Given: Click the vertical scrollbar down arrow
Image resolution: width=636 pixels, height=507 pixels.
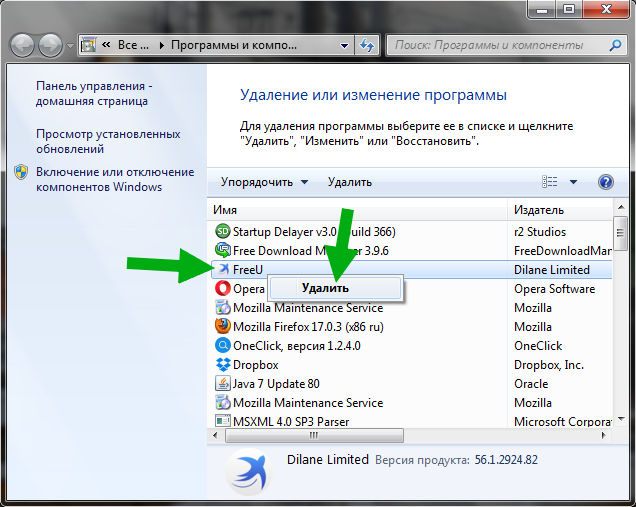Looking at the screenshot, I should click(621, 419).
